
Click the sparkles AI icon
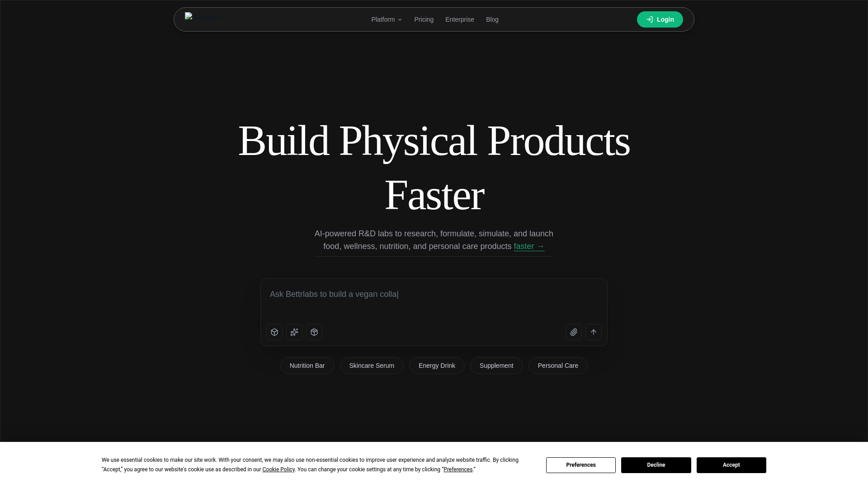[x=294, y=332]
